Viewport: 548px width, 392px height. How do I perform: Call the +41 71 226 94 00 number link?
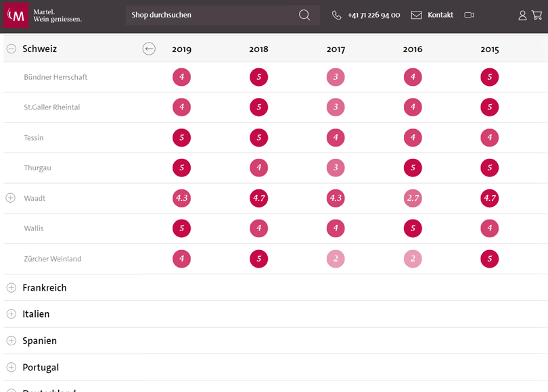point(373,15)
